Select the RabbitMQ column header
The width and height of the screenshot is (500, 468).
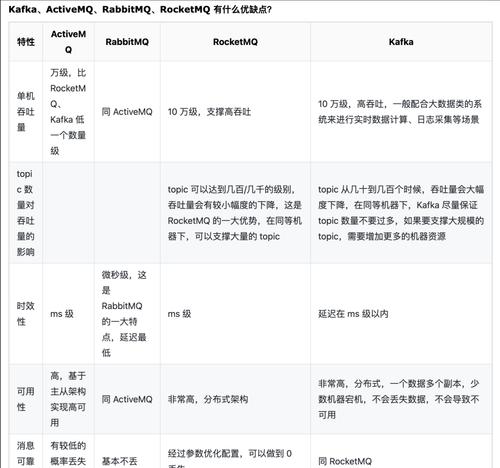127,42
